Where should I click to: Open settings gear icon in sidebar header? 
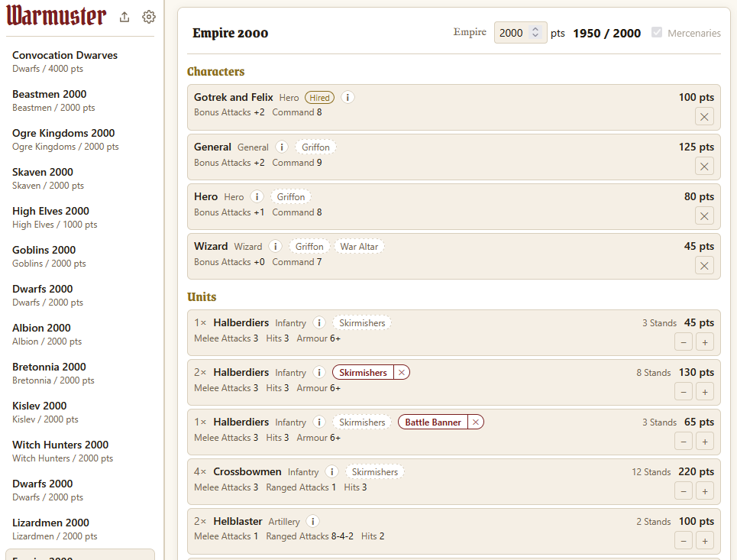coord(148,17)
